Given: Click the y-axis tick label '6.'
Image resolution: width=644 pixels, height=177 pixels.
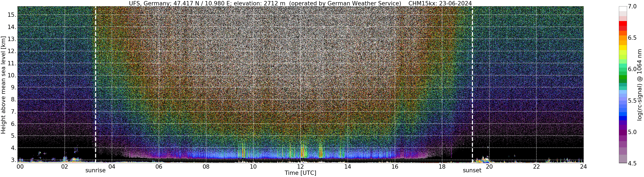Looking at the screenshot, I should point(13,124).
